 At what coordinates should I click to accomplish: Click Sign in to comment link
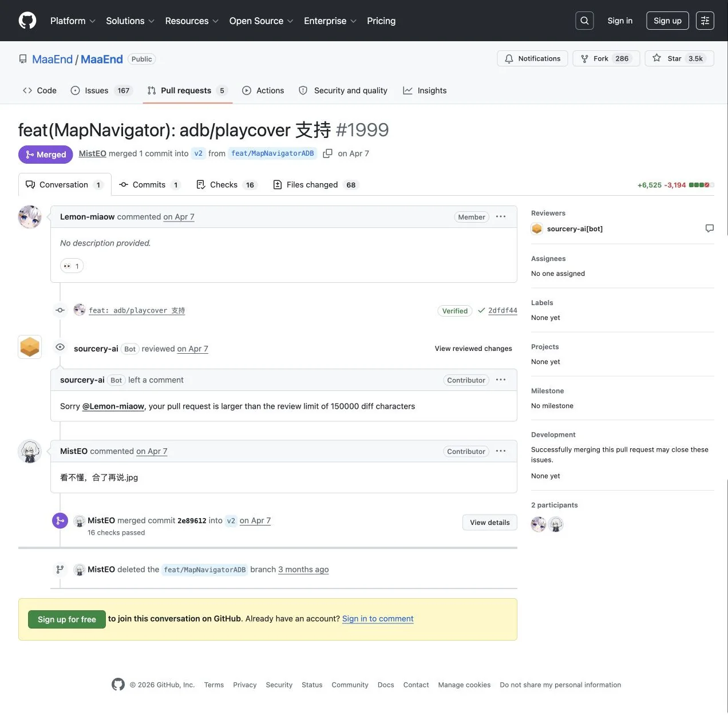(x=378, y=619)
